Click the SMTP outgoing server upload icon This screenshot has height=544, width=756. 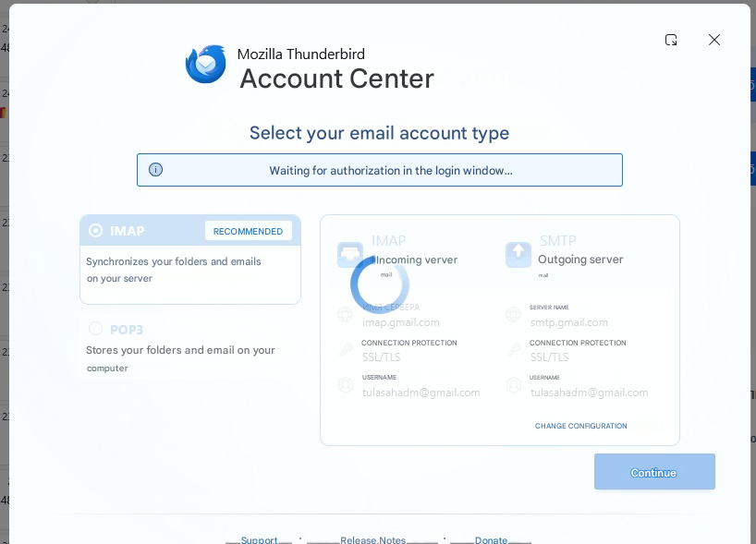pos(518,254)
